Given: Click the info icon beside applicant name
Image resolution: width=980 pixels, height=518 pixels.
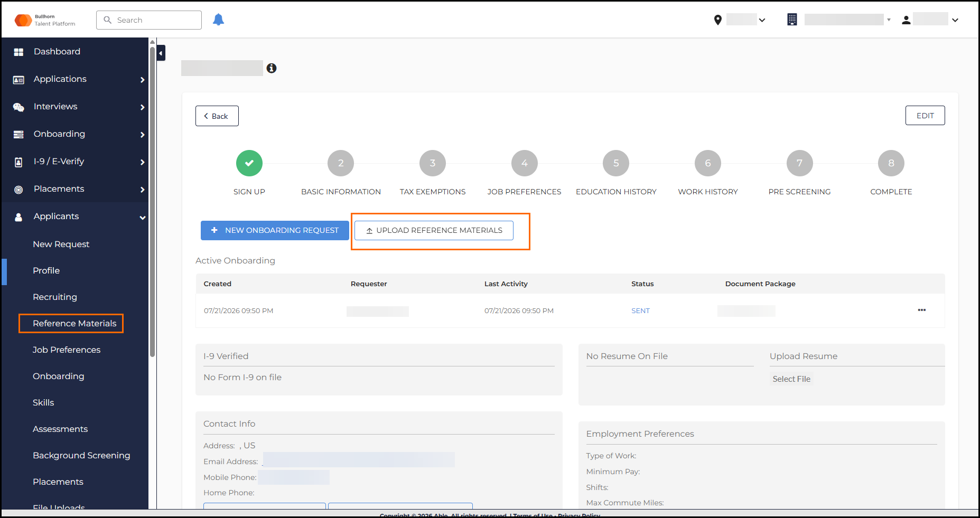Looking at the screenshot, I should [x=272, y=68].
